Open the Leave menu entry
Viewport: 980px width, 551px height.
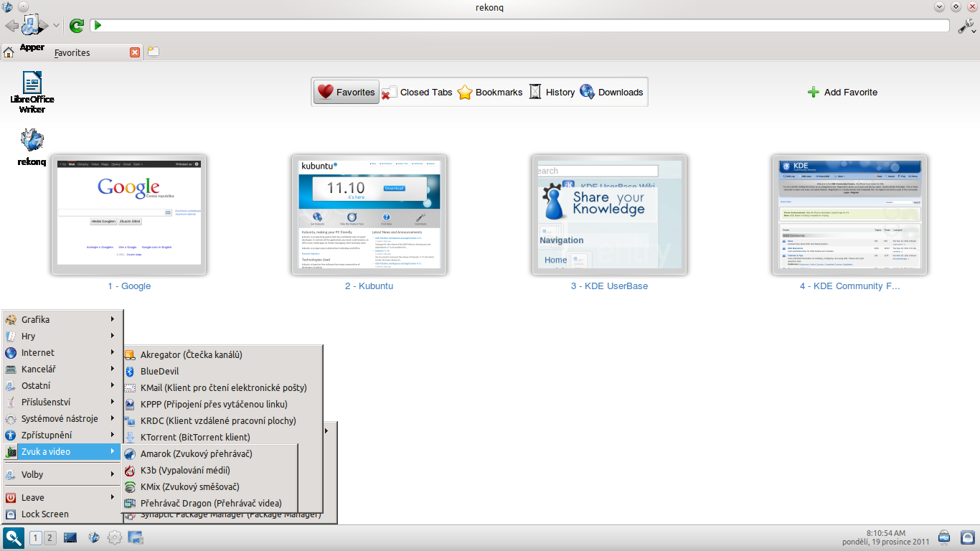(x=62, y=497)
